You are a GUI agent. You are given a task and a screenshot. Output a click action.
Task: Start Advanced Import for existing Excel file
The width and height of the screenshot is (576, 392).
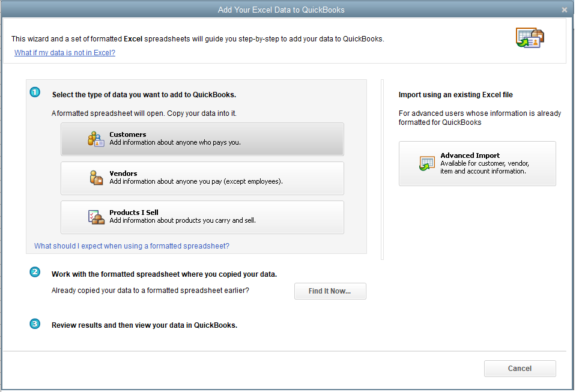pyautogui.click(x=477, y=163)
